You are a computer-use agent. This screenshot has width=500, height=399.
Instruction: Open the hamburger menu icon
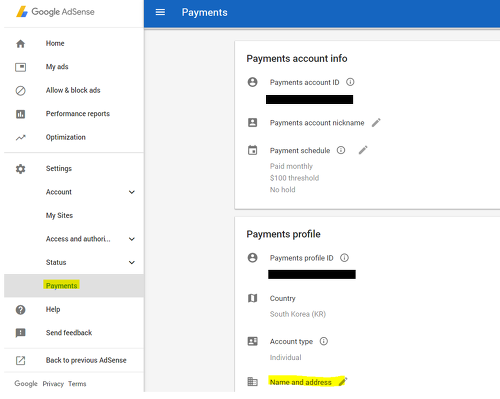[x=160, y=12]
